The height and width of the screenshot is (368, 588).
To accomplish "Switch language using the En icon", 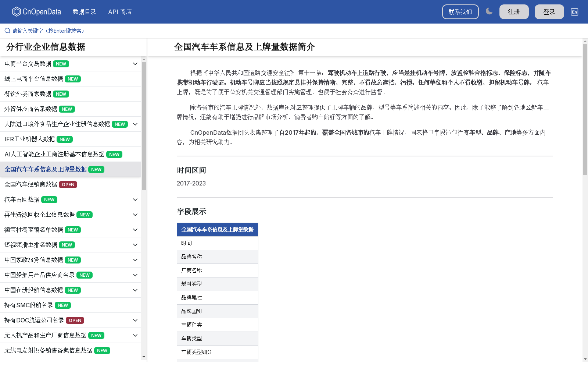I will tap(574, 12).
